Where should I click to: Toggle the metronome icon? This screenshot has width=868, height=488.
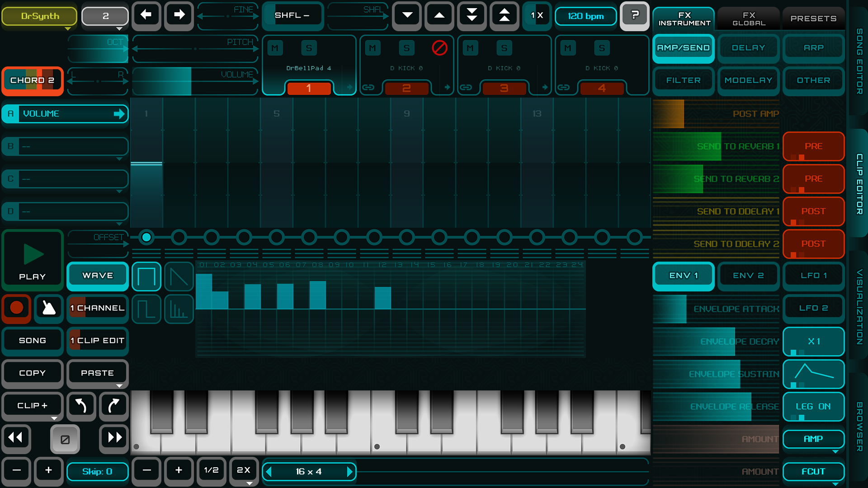pos(49,308)
